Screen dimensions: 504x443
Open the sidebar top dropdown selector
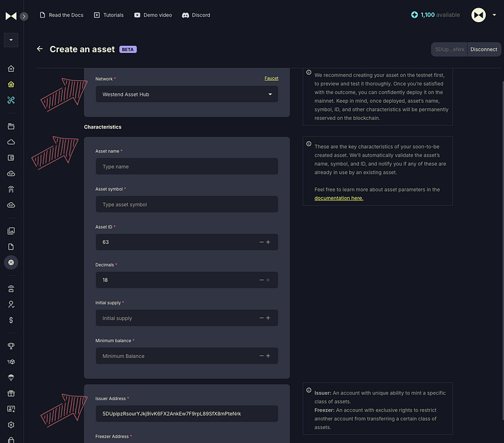pos(11,40)
